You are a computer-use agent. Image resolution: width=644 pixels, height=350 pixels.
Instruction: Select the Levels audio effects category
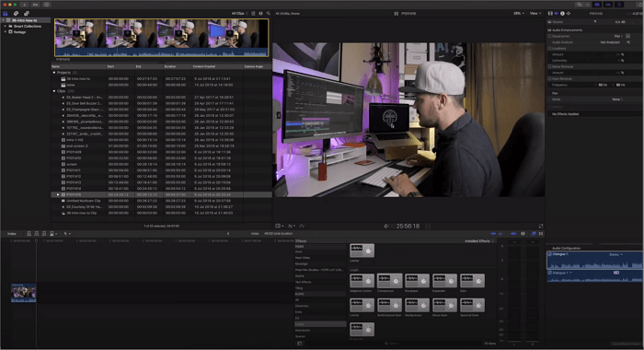pos(320,324)
